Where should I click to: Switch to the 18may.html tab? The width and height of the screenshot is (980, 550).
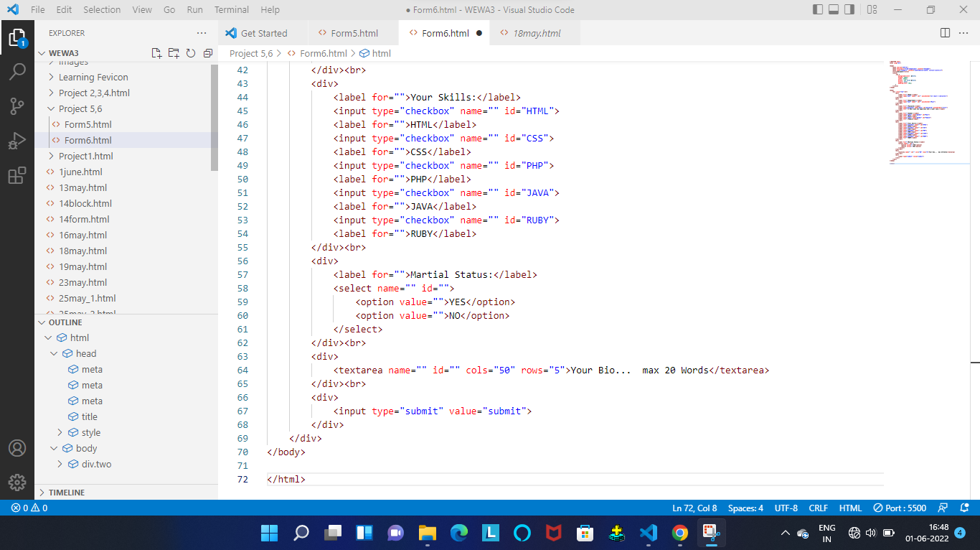(x=537, y=33)
